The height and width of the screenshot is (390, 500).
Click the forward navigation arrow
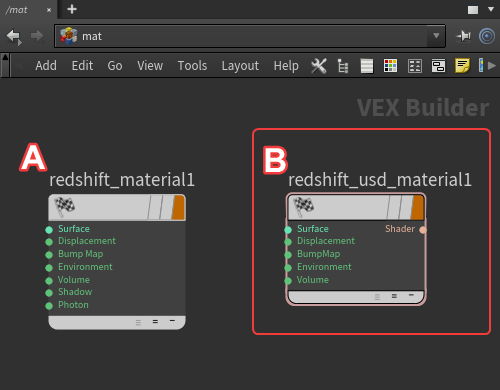click(37, 36)
